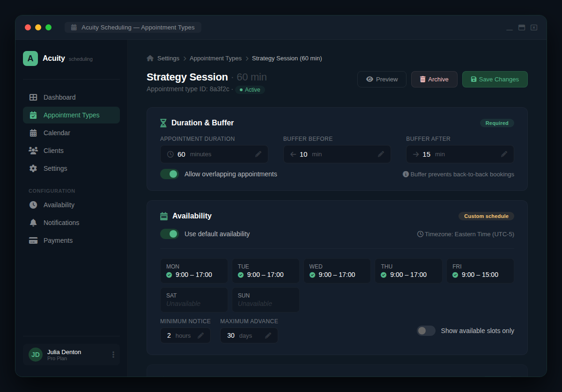Edit Maximum Advance with pencil icon
This screenshot has height=392, width=562.
[x=268, y=335]
